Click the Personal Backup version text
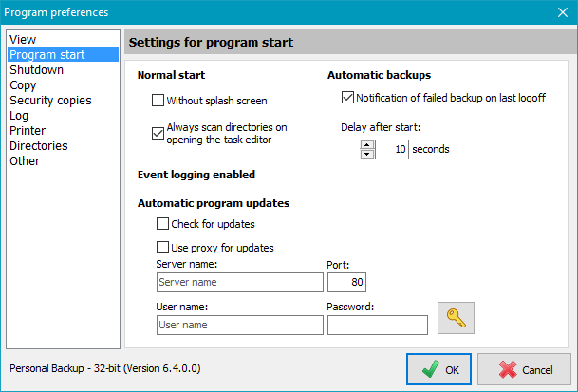The height and width of the screenshot is (392, 578). pos(105,368)
